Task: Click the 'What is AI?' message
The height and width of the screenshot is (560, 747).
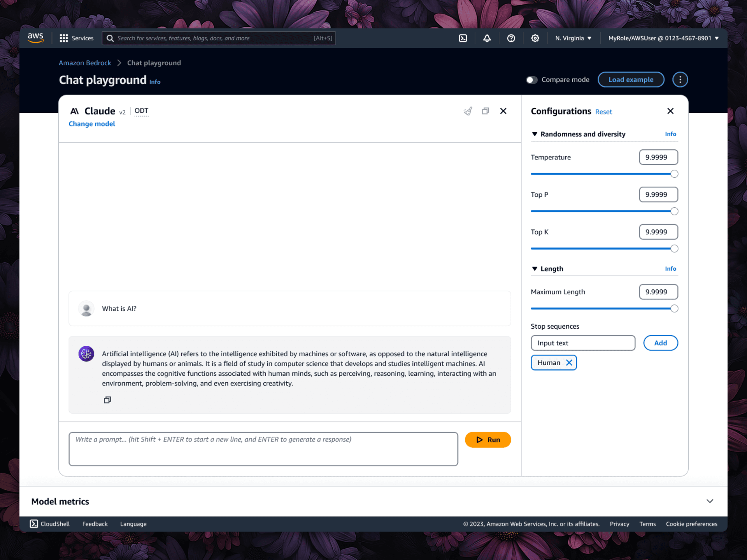Action: pos(289,308)
